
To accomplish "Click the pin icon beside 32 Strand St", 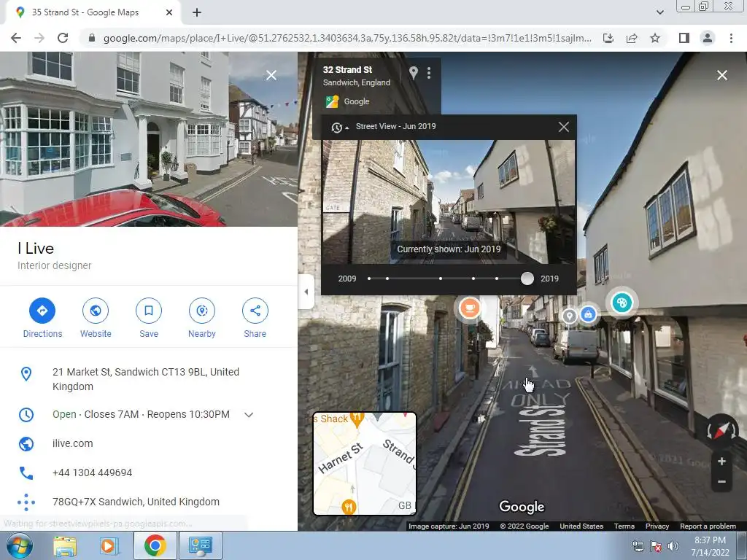I will coord(414,73).
